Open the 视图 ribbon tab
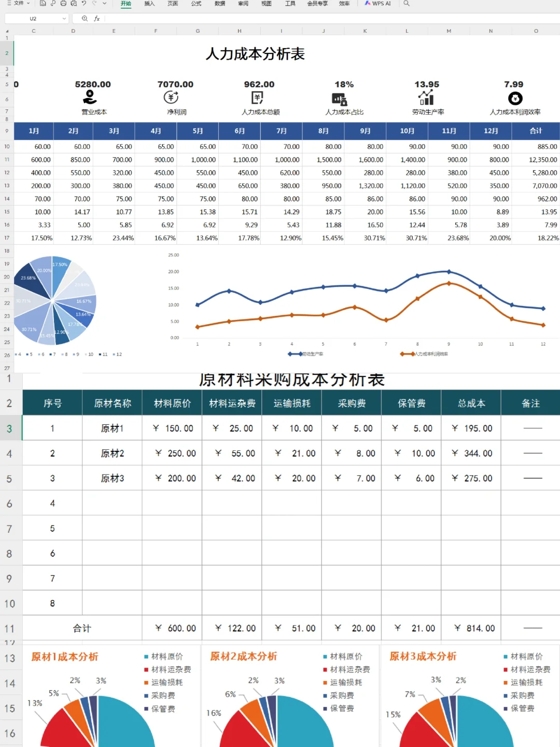Viewport: 560px width, 747px height. click(x=267, y=4)
